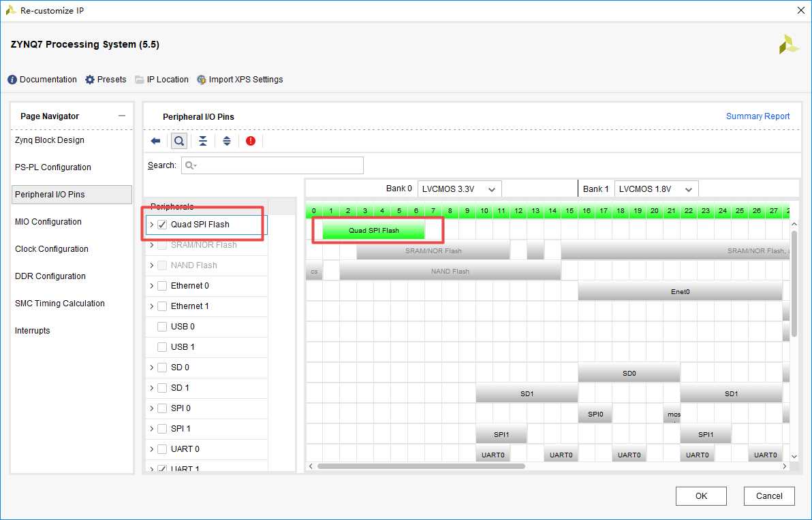Check the USB 0 checkbox
This screenshot has width=812, height=520.
[162, 327]
